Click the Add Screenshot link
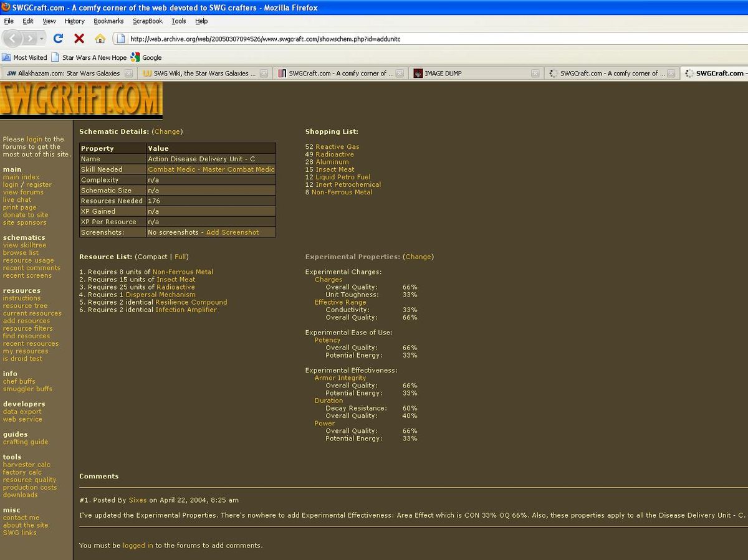748x560 pixels. coord(232,232)
